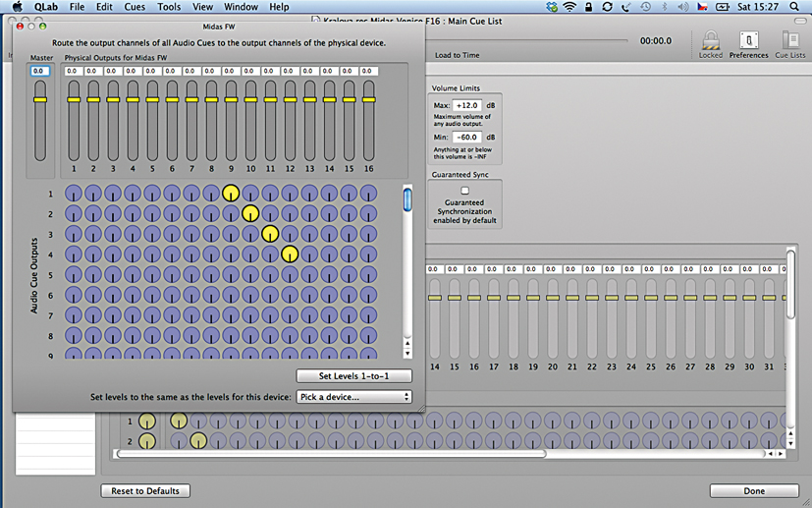The width and height of the screenshot is (812, 508).
Task: Click the Master fader slider handle
Action: [x=40, y=99]
